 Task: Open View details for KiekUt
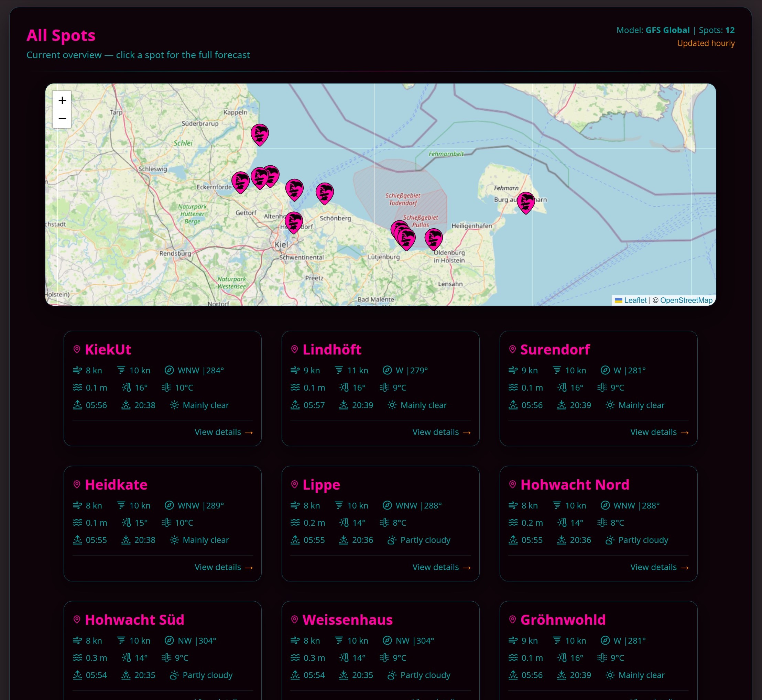click(223, 432)
